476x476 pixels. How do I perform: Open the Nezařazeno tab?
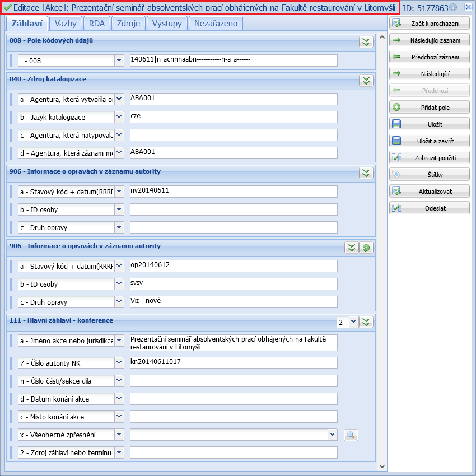[x=216, y=23]
